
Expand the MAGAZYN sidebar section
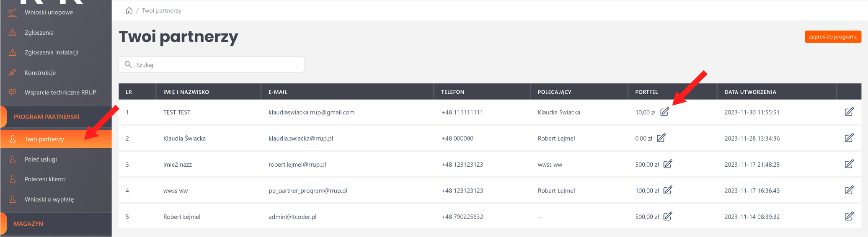(28, 224)
